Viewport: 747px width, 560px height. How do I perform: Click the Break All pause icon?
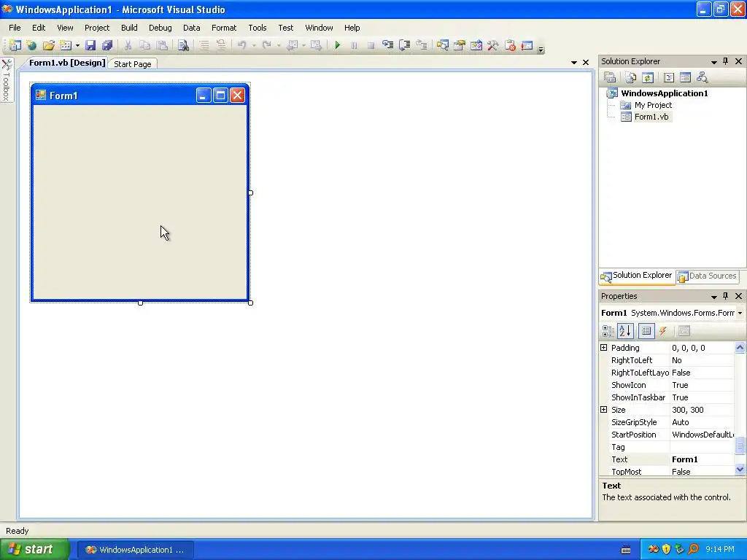point(354,45)
